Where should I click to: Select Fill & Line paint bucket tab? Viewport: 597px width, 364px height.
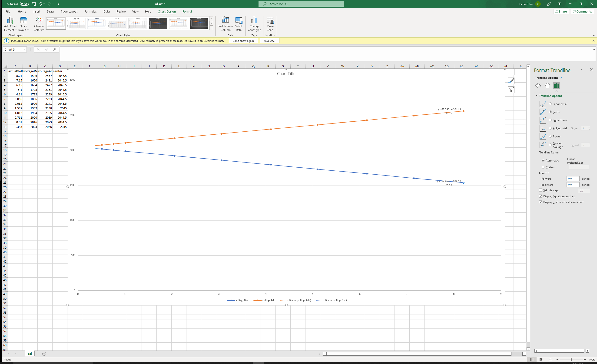coord(538,85)
